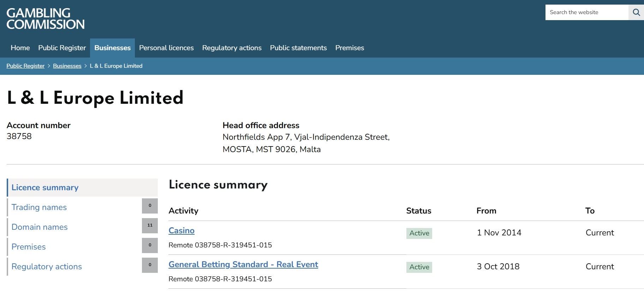Click the Gambling Commission logo

(x=46, y=19)
